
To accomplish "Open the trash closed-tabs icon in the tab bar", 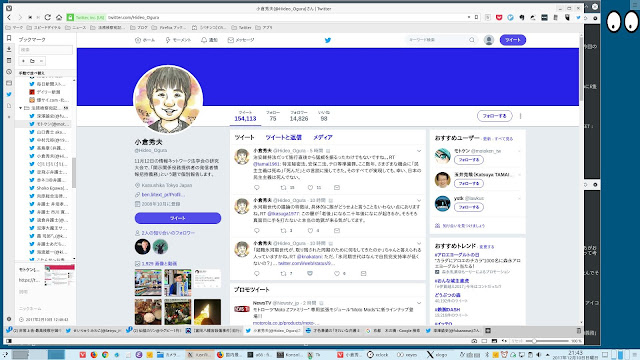I will click(578, 331).
